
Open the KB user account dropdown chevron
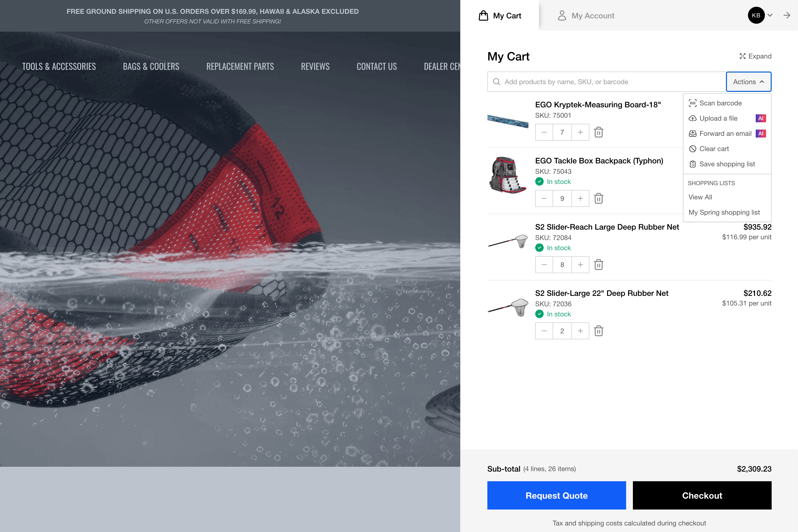pos(770,15)
